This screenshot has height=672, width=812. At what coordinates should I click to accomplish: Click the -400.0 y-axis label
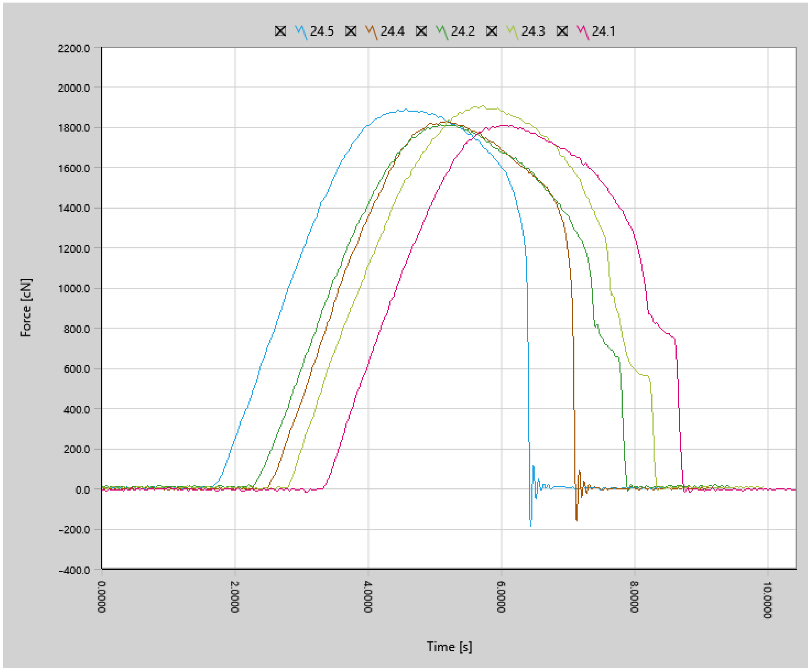(x=74, y=570)
